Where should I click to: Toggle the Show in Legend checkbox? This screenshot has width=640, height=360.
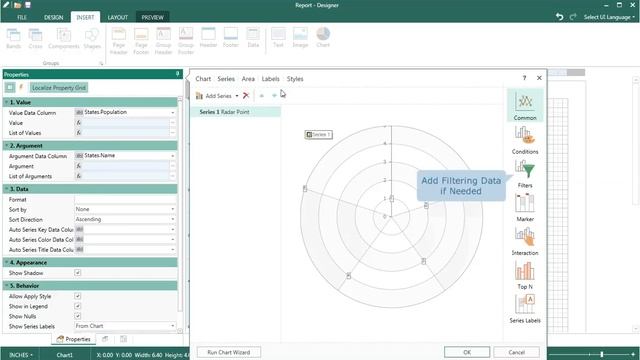point(78,306)
